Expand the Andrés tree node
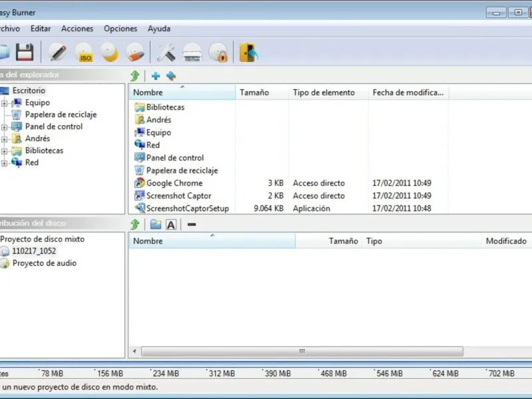The image size is (532, 399). pyautogui.click(x=5, y=139)
